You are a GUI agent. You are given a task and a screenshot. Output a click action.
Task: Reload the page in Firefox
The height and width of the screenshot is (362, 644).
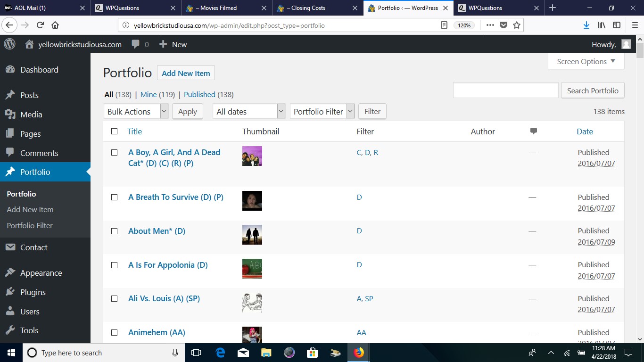pyautogui.click(x=40, y=25)
